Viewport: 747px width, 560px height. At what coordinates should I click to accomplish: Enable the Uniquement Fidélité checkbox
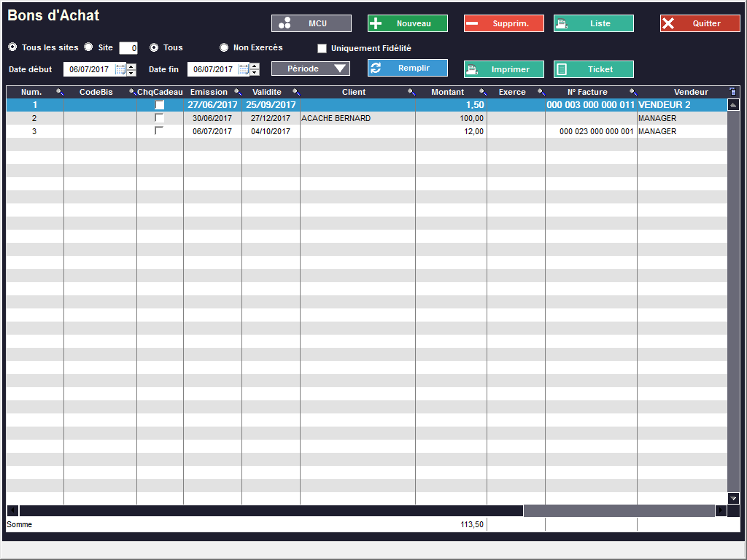(322, 49)
